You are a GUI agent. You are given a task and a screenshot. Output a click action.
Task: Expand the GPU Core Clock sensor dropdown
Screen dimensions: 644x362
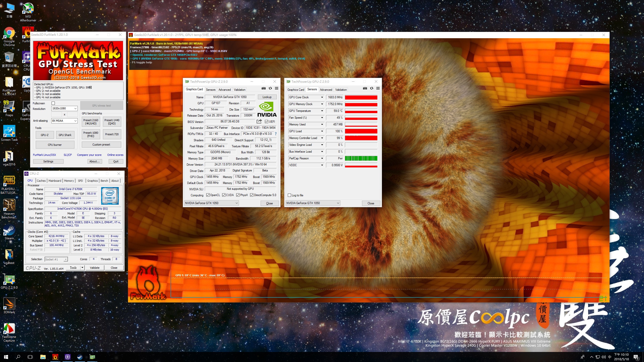pyautogui.click(x=322, y=97)
